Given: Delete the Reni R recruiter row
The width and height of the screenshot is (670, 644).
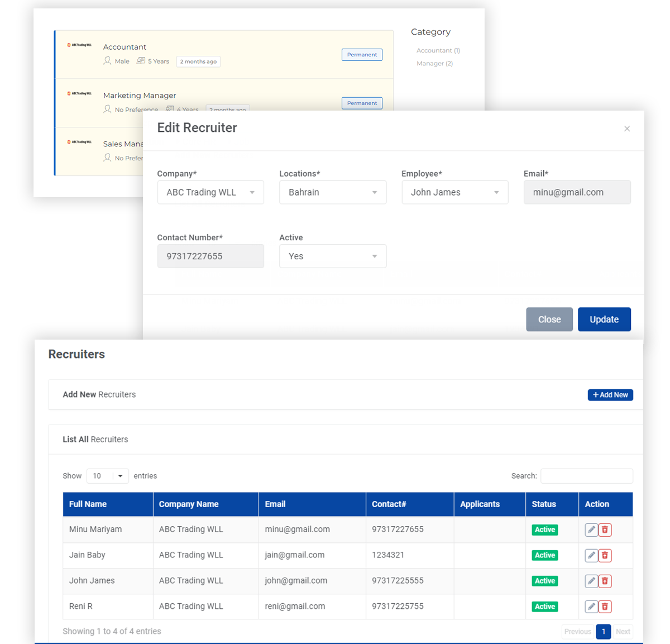Looking at the screenshot, I should pos(605,607).
